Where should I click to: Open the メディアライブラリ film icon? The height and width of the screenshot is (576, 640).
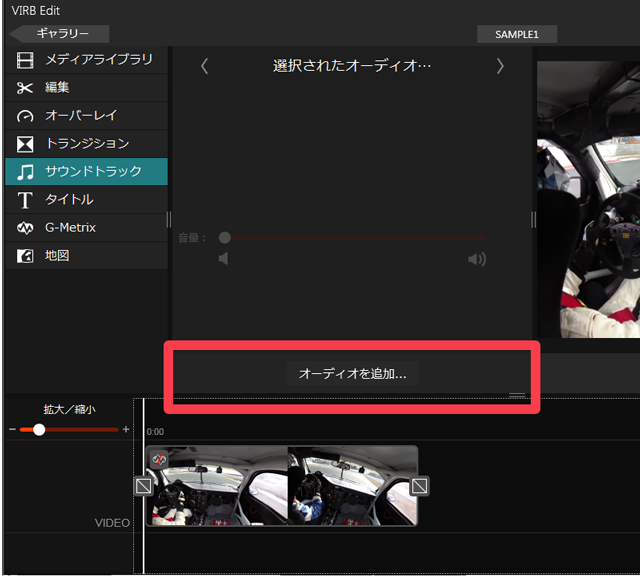(25, 60)
